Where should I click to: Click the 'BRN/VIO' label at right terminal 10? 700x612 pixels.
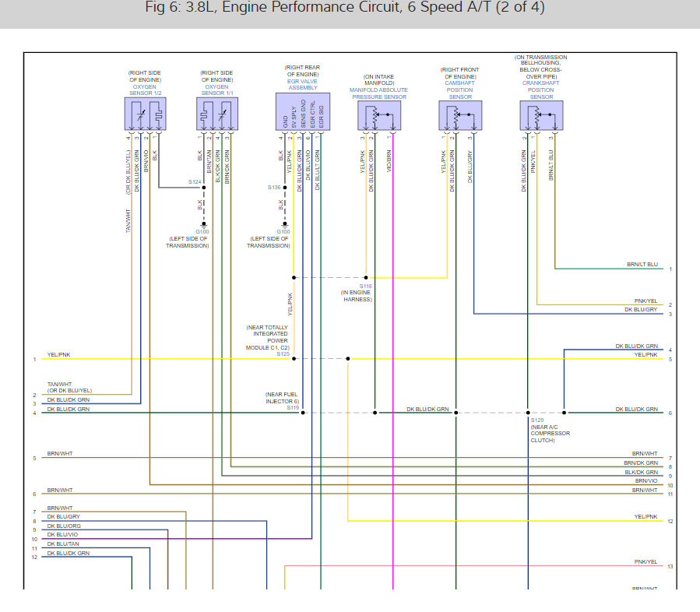click(646, 480)
